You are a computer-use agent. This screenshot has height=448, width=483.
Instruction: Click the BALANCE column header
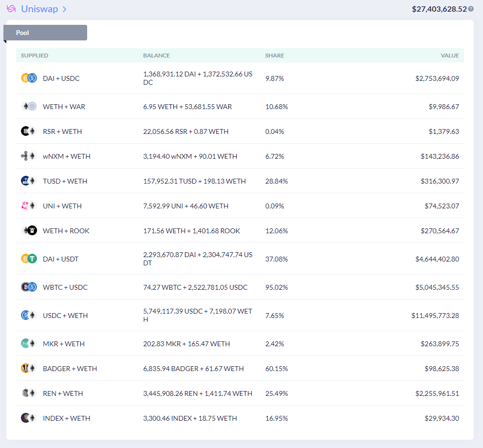(156, 56)
